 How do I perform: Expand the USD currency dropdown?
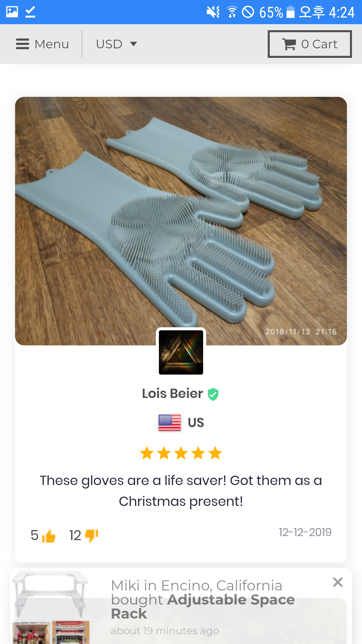tap(116, 44)
